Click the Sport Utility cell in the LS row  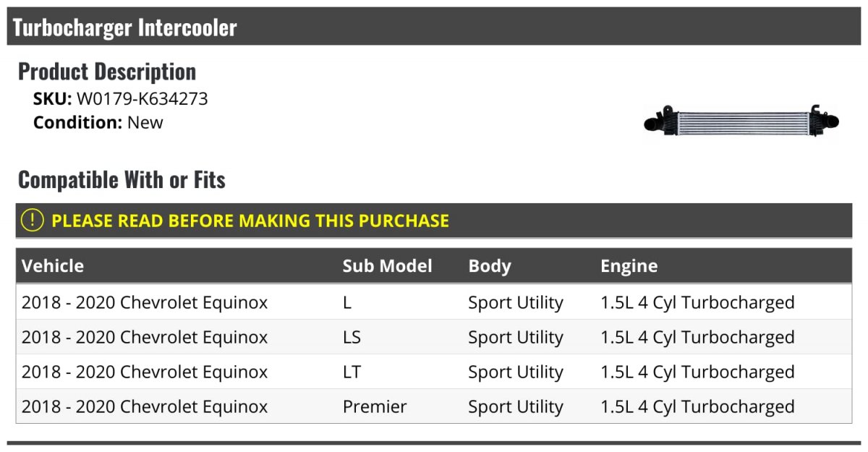tap(516, 337)
